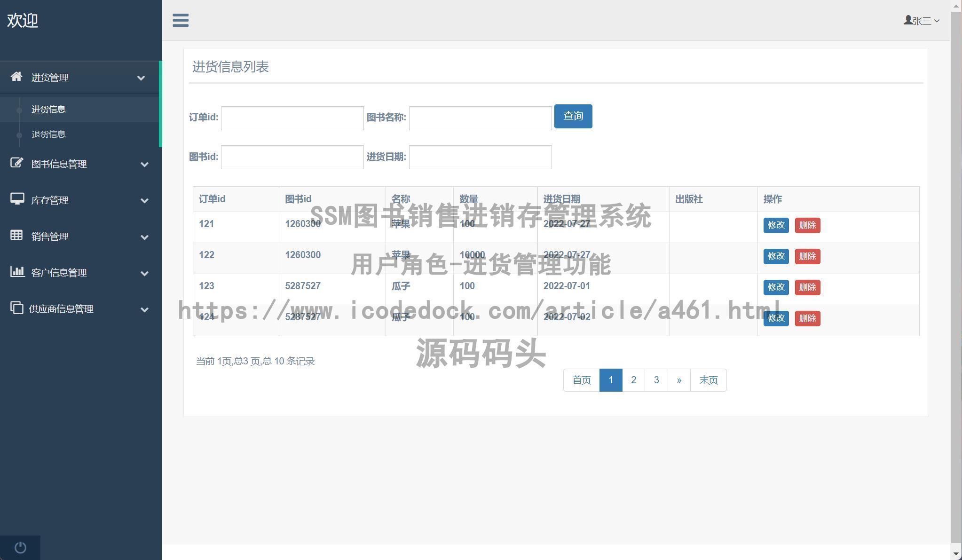Click the bar chart icon beside 客户信息管理

[x=17, y=272]
